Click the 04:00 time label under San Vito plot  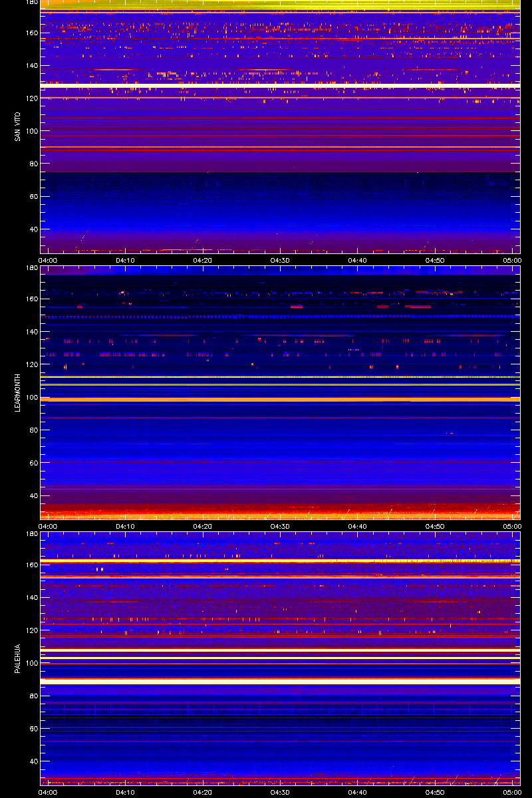[49, 261]
